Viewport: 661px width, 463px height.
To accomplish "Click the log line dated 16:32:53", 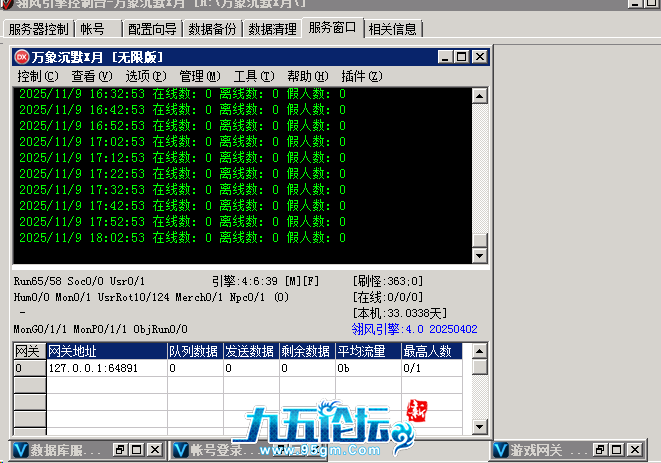I will pyautogui.click(x=182, y=94).
